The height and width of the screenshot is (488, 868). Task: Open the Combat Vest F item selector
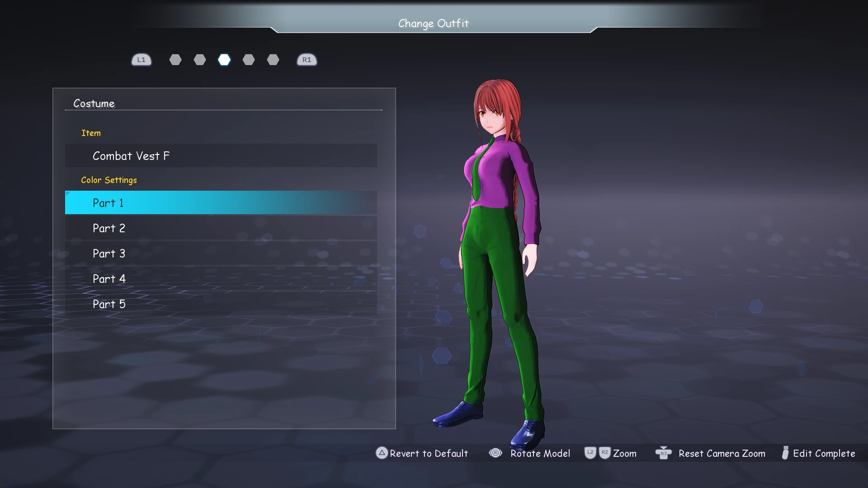point(221,156)
